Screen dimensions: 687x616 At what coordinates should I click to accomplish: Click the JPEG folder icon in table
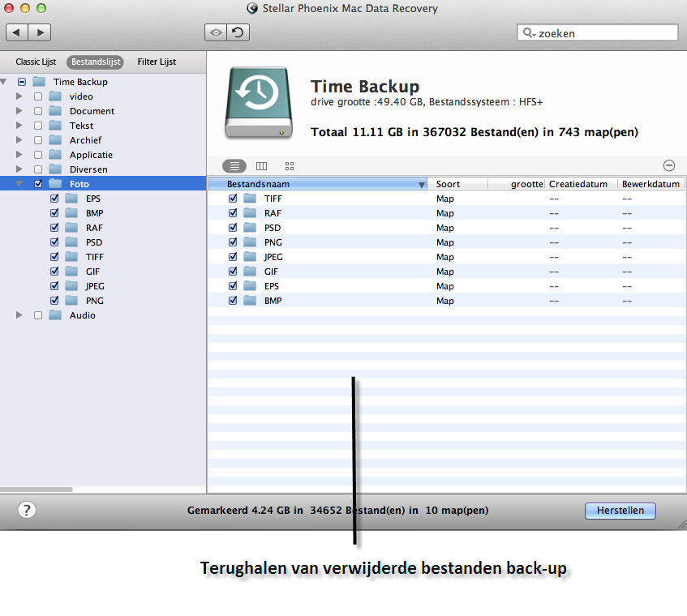click(x=250, y=257)
